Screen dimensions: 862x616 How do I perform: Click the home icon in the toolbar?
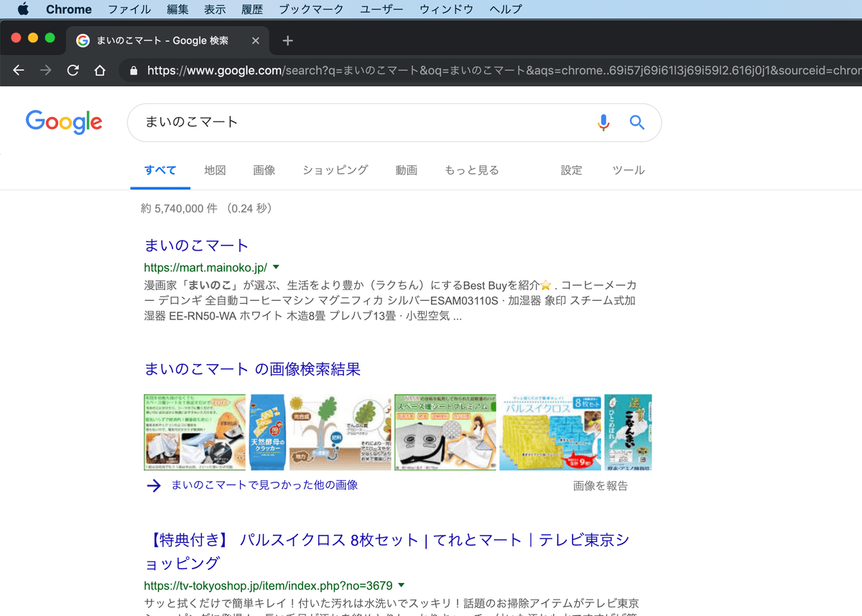[100, 71]
